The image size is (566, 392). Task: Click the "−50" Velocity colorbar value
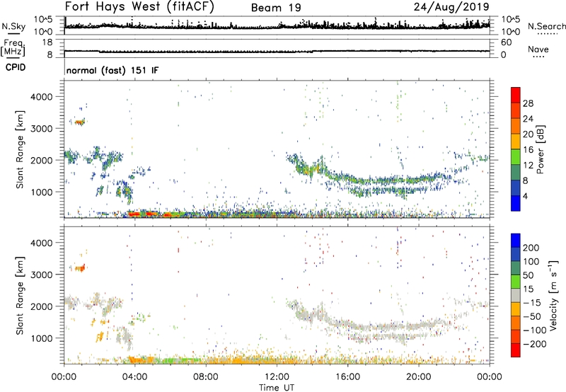532,316
